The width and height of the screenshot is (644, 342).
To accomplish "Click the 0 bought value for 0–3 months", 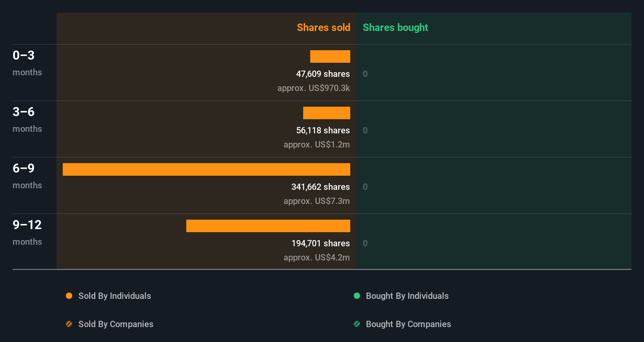I will tap(365, 74).
